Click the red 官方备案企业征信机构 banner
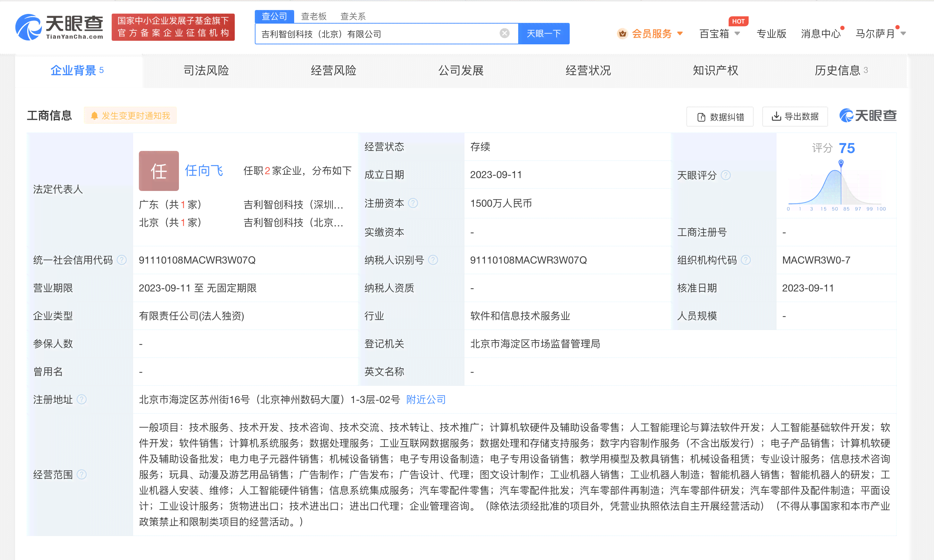Image resolution: width=934 pixels, height=560 pixels. [x=173, y=27]
